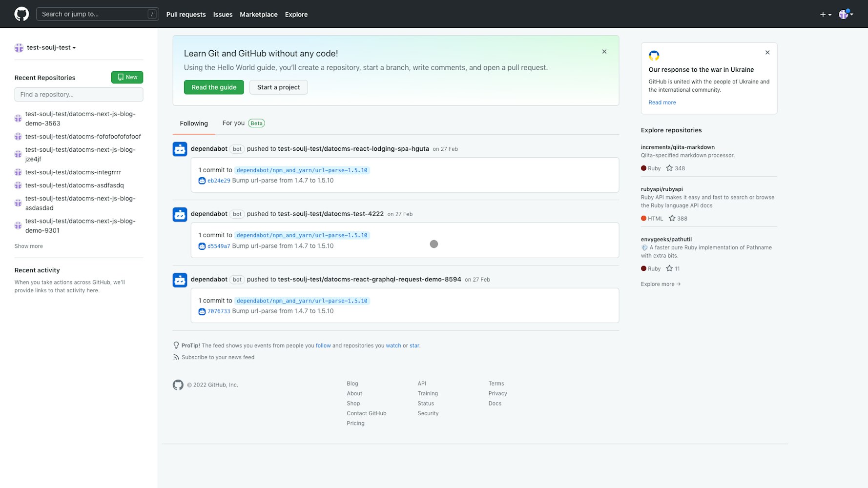Click watch link in ProTip
Viewport: 868px width, 488px height.
point(393,346)
